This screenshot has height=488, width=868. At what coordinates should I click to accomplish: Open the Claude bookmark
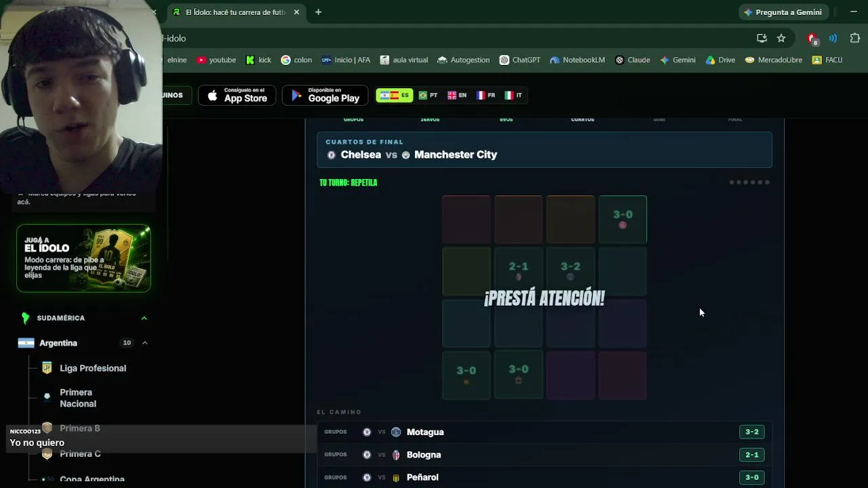point(633,60)
